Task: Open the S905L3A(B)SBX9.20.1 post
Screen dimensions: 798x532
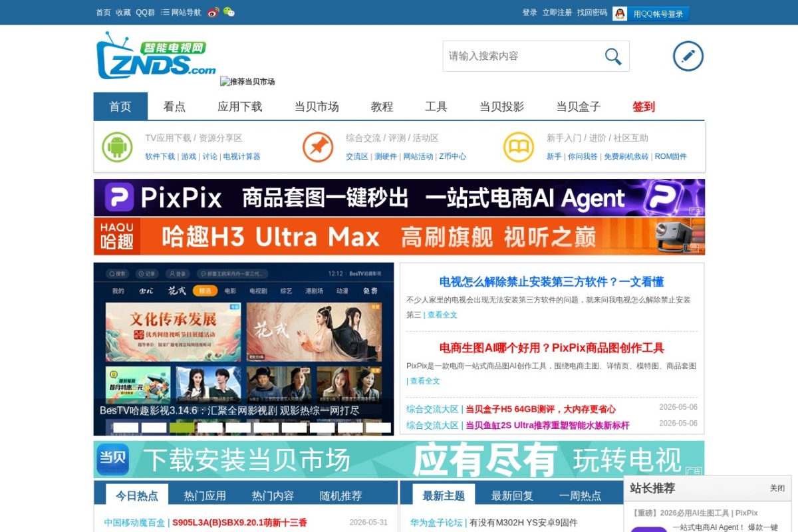Action: (x=239, y=523)
